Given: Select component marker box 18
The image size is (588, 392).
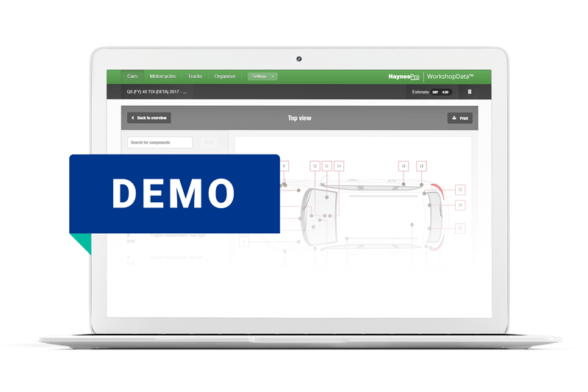Looking at the screenshot, I should pos(403,165).
